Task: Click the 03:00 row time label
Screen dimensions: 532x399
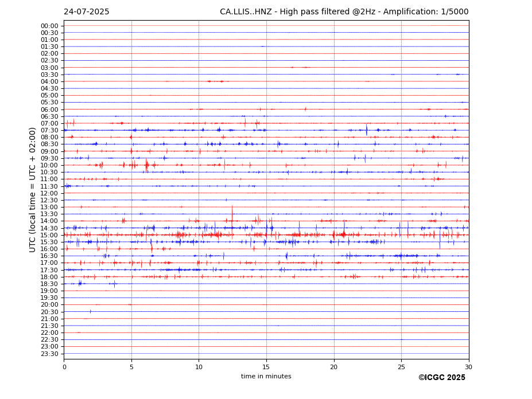Action: pyautogui.click(x=49, y=68)
